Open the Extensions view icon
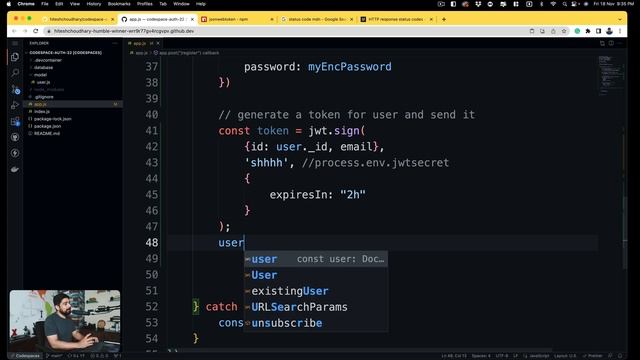 [x=15, y=121]
